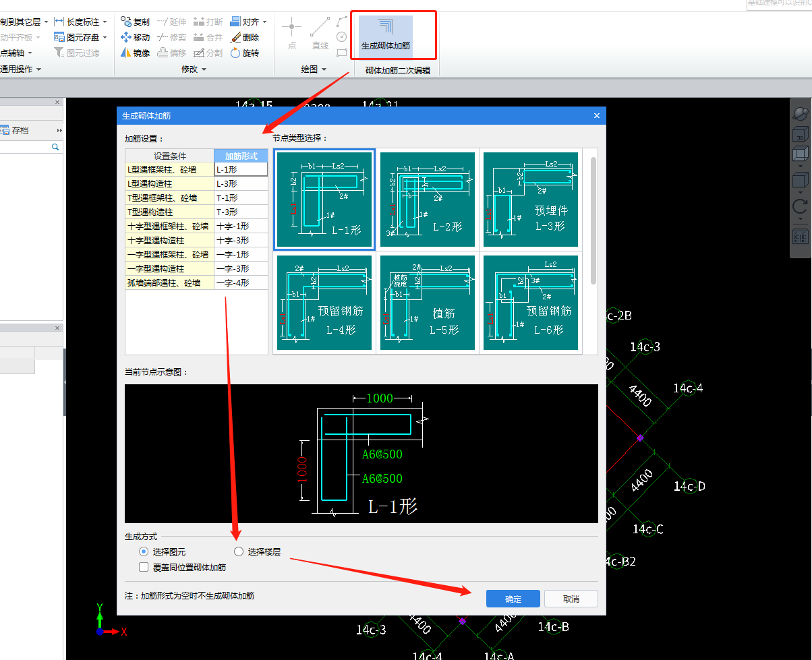Screen dimensions: 812x660
Task: Select the 移动 (move) tool
Action: (x=135, y=38)
